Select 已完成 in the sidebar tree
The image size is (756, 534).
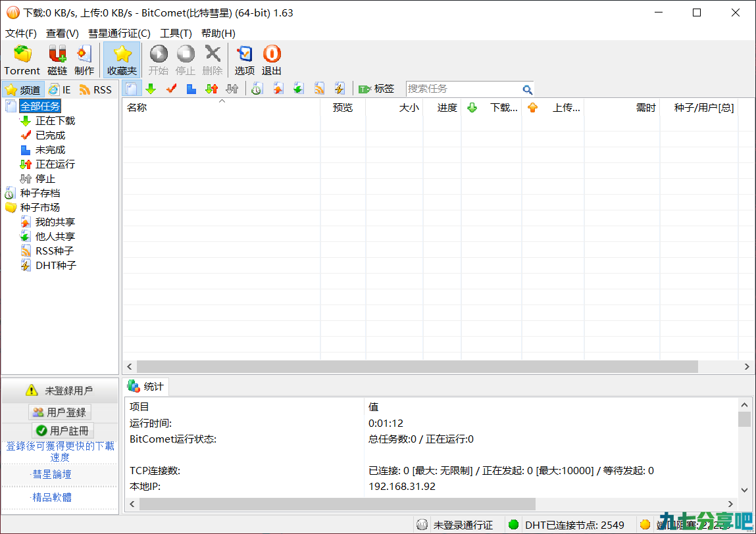(50, 135)
